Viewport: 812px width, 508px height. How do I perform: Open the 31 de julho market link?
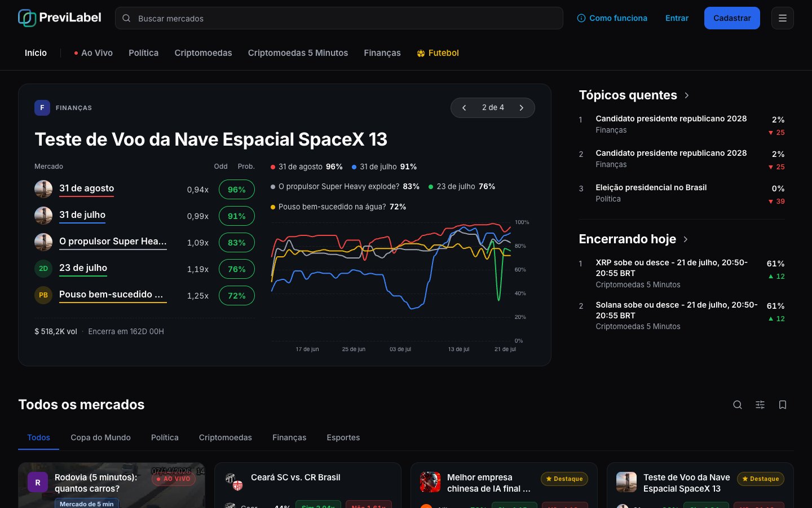click(82, 215)
